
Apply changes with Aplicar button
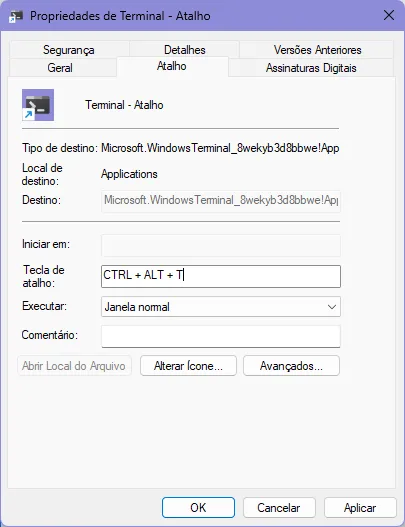(x=360, y=508)
